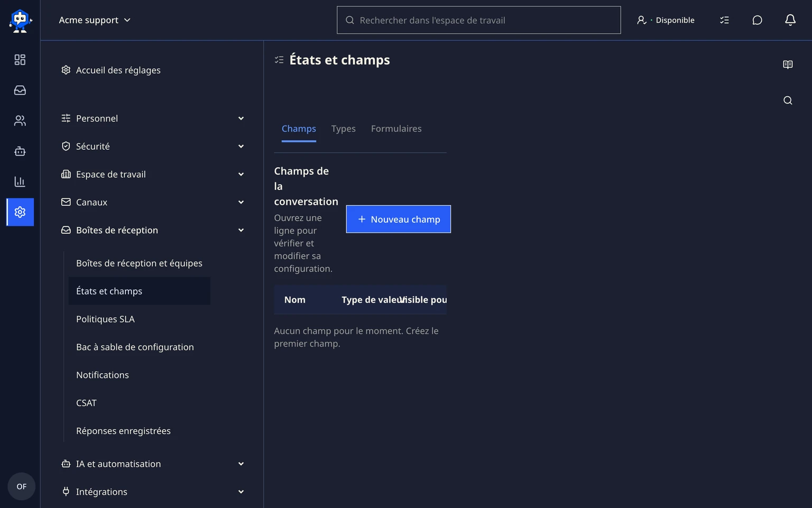The image size is (812, 508).
Task: Open Boîtes de réception et équipes
Action: tap(140, 264)
